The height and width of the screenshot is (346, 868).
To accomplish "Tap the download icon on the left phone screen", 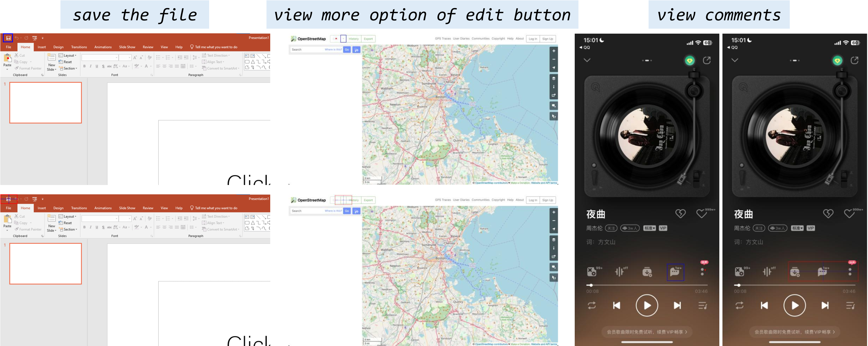I will [647, 272].
